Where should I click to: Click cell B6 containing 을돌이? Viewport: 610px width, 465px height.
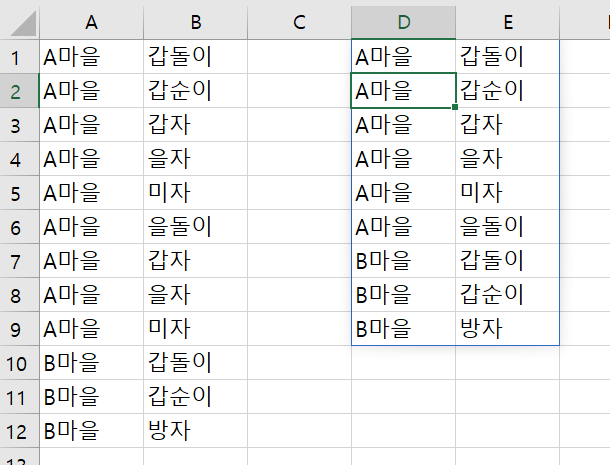[196, 227]
